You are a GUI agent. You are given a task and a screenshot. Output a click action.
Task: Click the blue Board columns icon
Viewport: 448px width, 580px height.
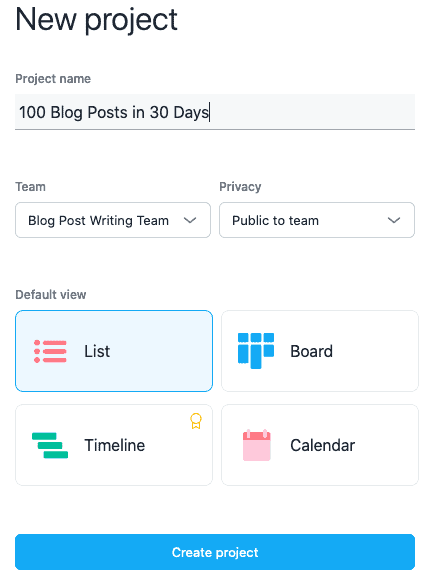coord(256,351)
